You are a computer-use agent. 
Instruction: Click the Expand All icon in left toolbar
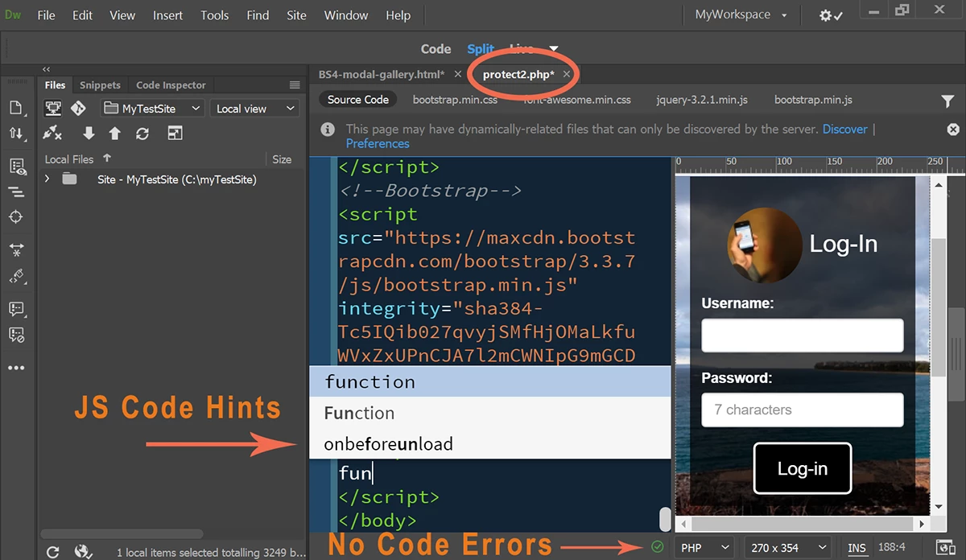pyautogui.click(x=17, y=250)
